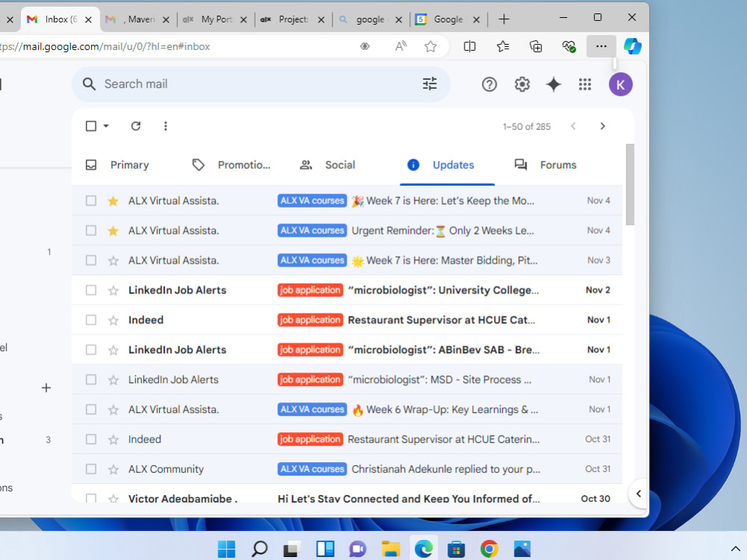Screen dimensions: 747x560
Task: Toggle Read aloud in address bar
Action: pos(400,46)
